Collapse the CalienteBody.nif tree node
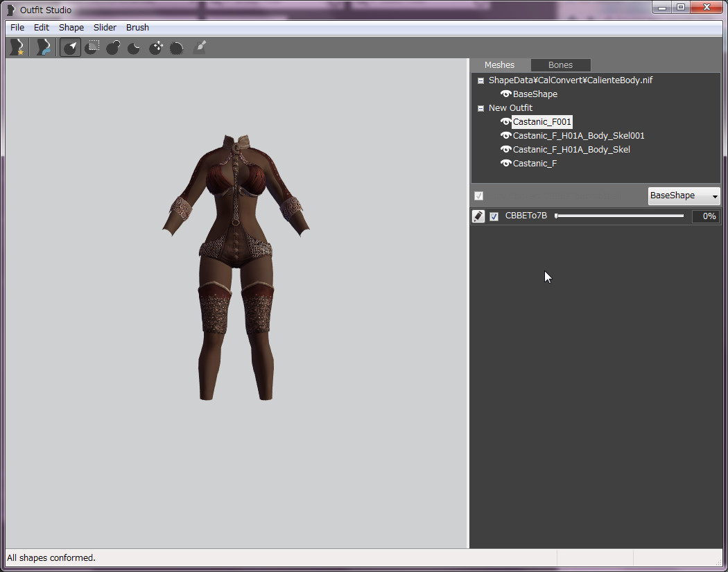 pyautogui.click(x=480, y=80)
